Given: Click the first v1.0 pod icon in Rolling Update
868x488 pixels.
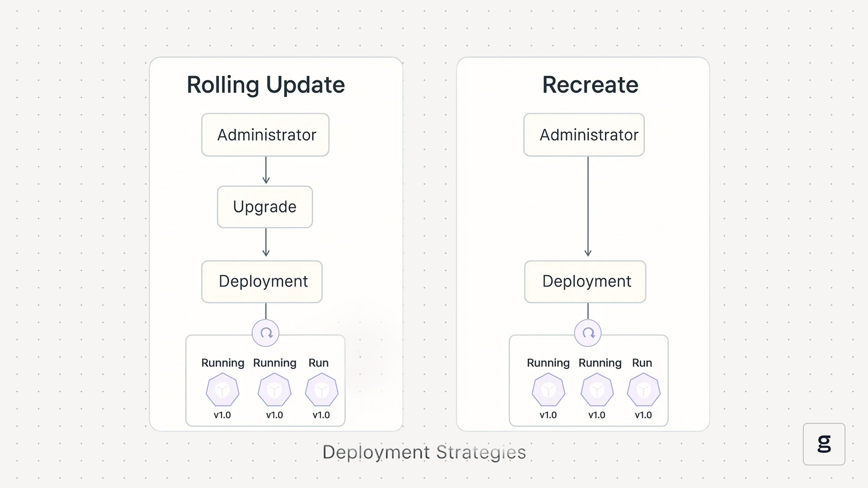Looking at the screenshot, I should 222,389.
